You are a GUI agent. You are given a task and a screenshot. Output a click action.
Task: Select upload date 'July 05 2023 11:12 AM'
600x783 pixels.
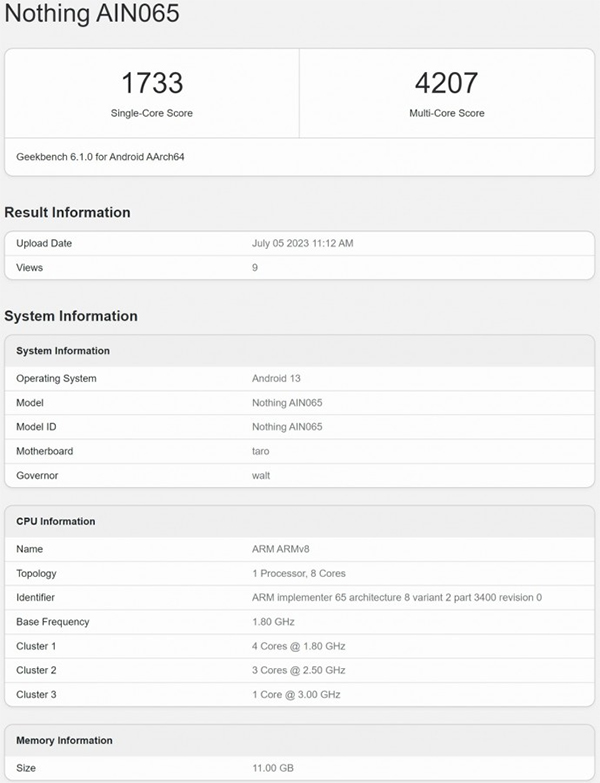[302, 243]
